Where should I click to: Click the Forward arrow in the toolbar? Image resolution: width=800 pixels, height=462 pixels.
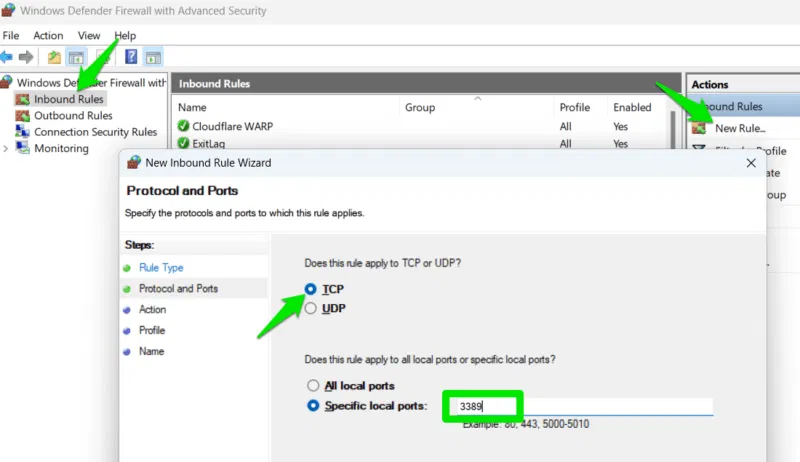point(26,57)
